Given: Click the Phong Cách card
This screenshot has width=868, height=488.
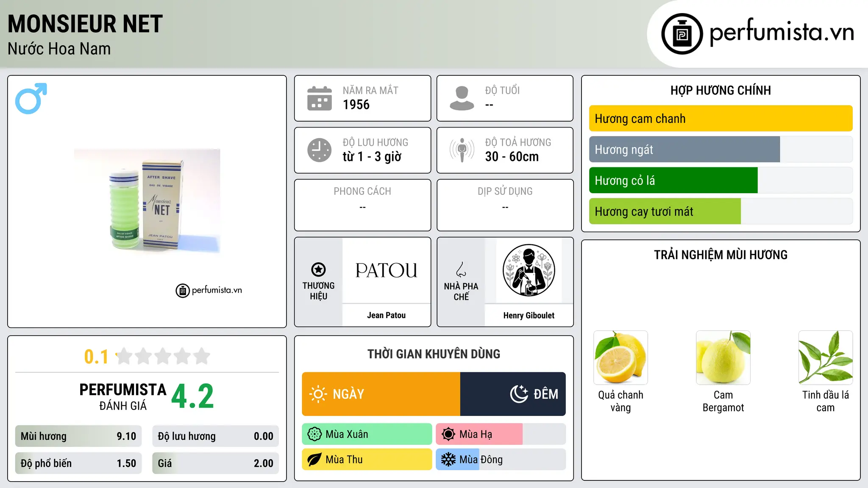Looking at the screenshot, I should point(363,205).
